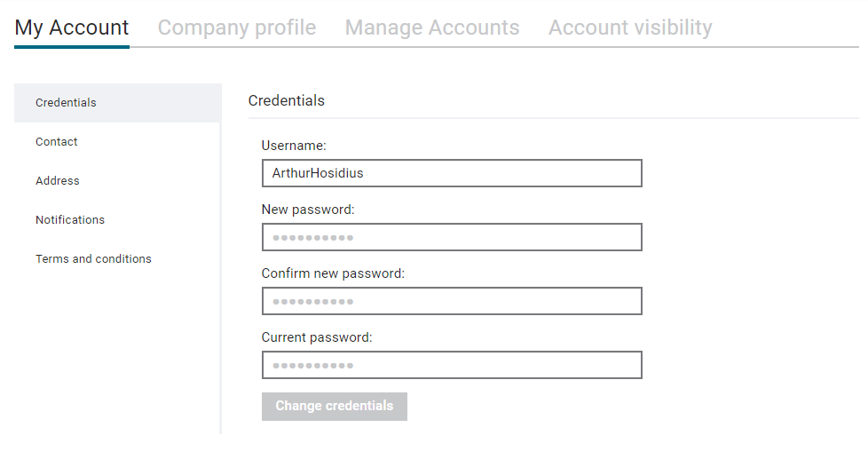Click the Username field with ArthurHosidius
The image size is (868, 467).
coord(452,173)
